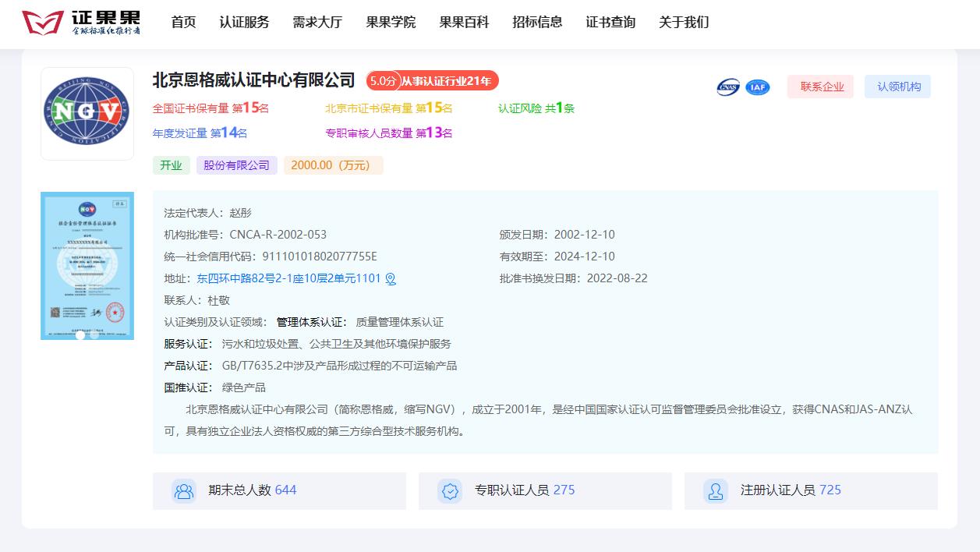Click the person icon beside 注册认证人员

[x=715, y=490]
